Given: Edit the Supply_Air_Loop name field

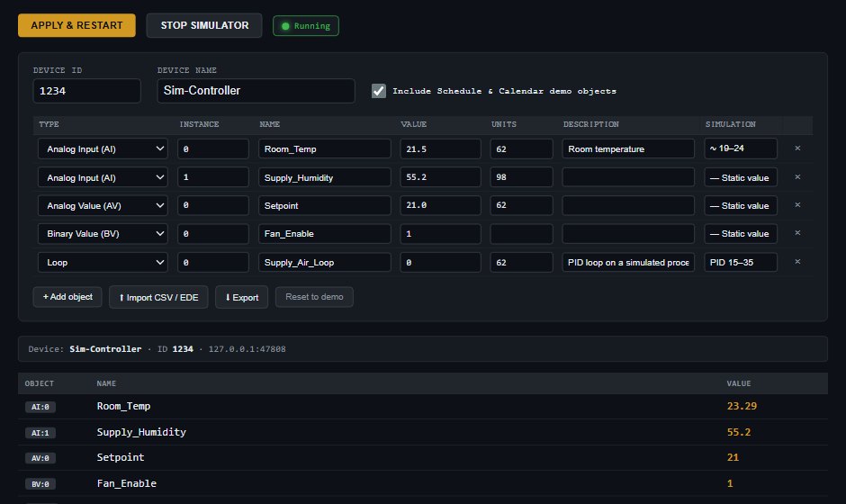Looking at the screenshot, I should [x=324, y=262].
